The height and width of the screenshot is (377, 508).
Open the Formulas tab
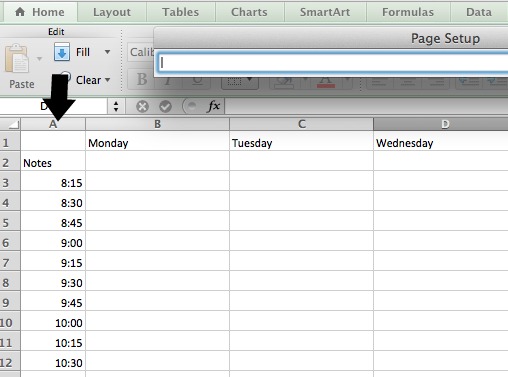pos(408,12)
